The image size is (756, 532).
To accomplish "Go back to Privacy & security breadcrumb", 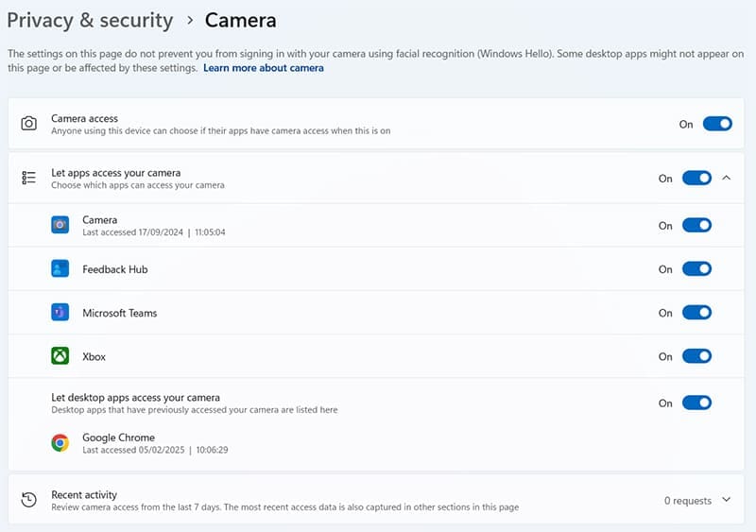I will click(90, 20).
